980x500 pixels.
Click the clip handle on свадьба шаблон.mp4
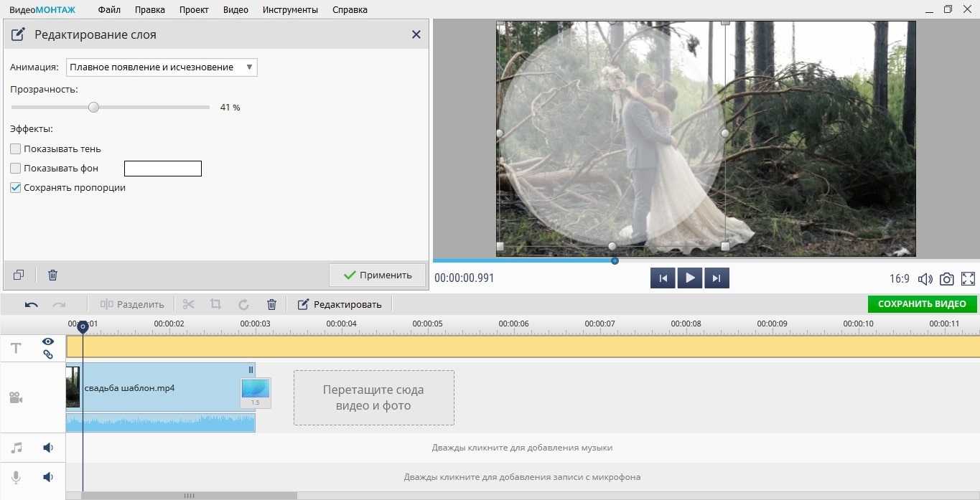tap(251, 370)
